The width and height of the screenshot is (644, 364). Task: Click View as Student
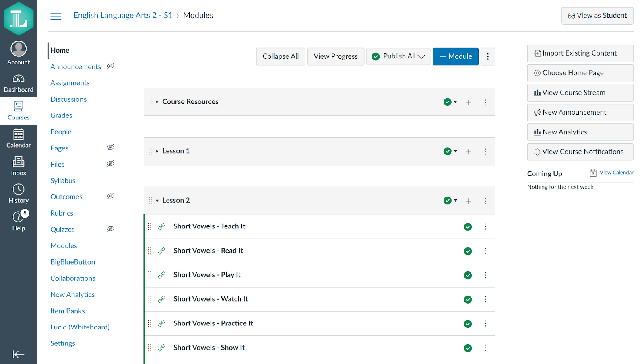point(597,16)
